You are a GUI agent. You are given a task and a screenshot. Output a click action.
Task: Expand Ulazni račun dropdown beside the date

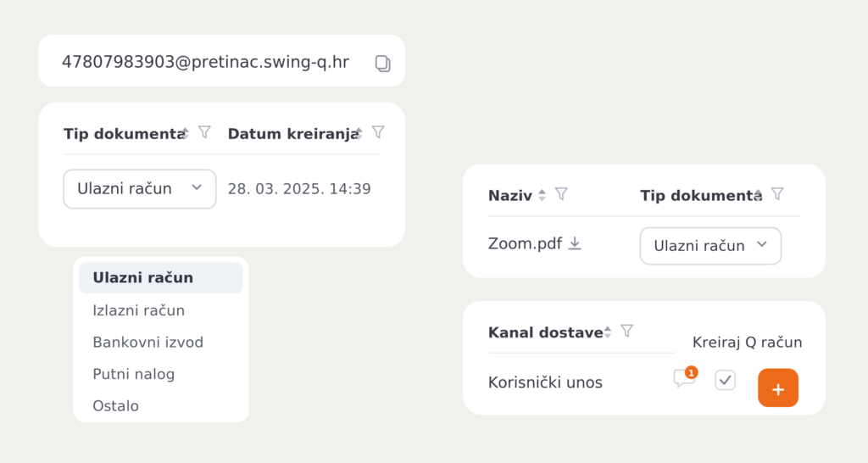tap(140, 189)
